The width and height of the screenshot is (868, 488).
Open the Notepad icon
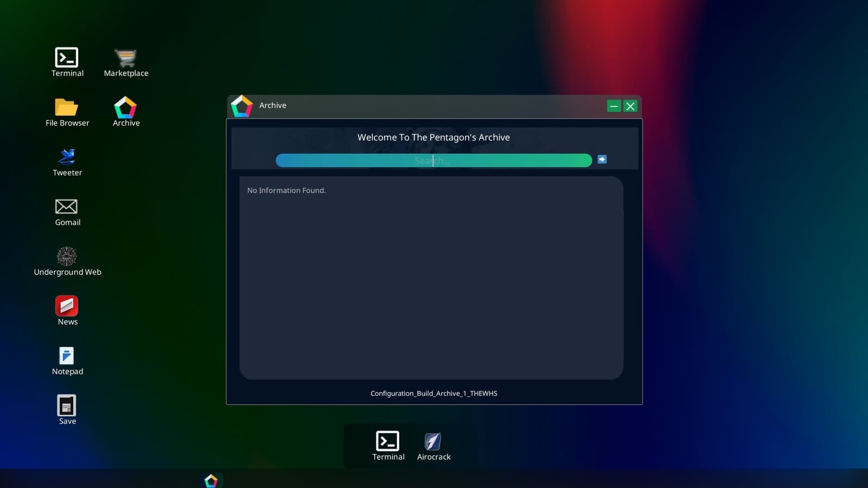[x=67, y=356]
